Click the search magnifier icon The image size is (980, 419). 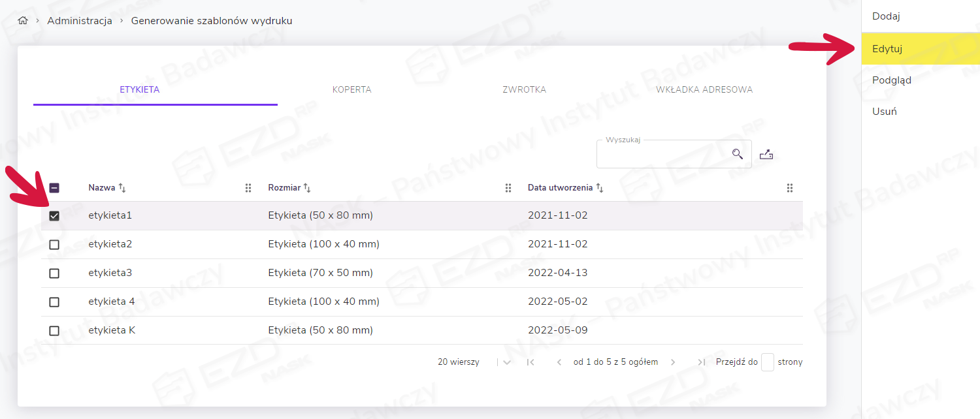[x=738, y=154]
